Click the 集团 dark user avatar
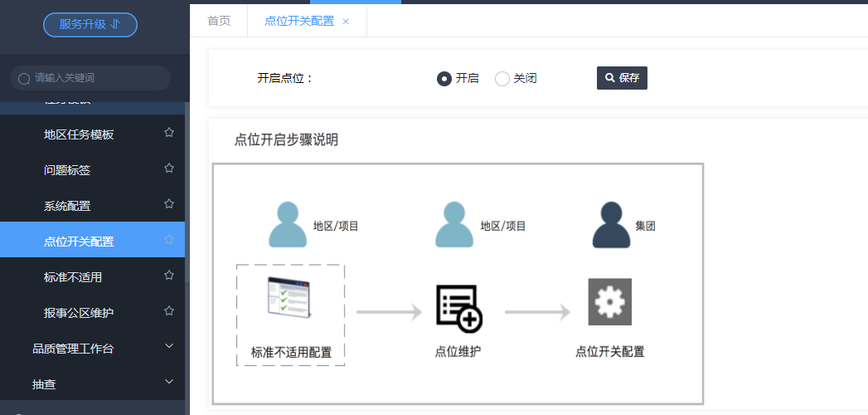 coord(611,224)
